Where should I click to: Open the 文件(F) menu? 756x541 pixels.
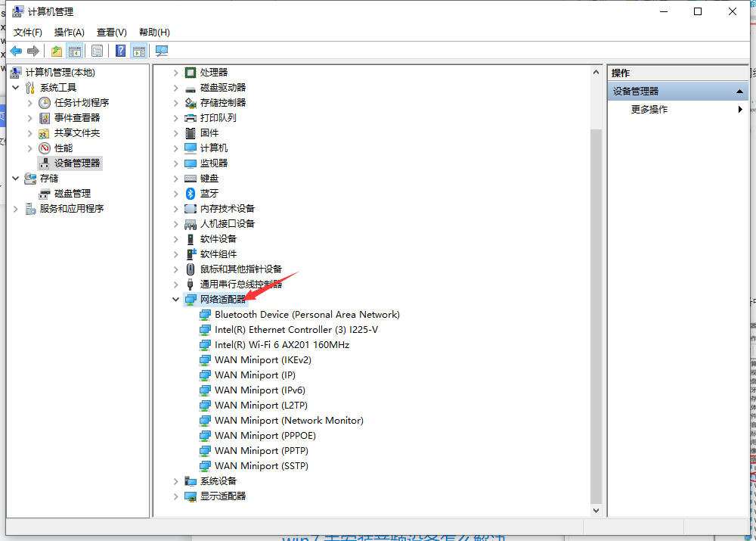tap(28, 32)
